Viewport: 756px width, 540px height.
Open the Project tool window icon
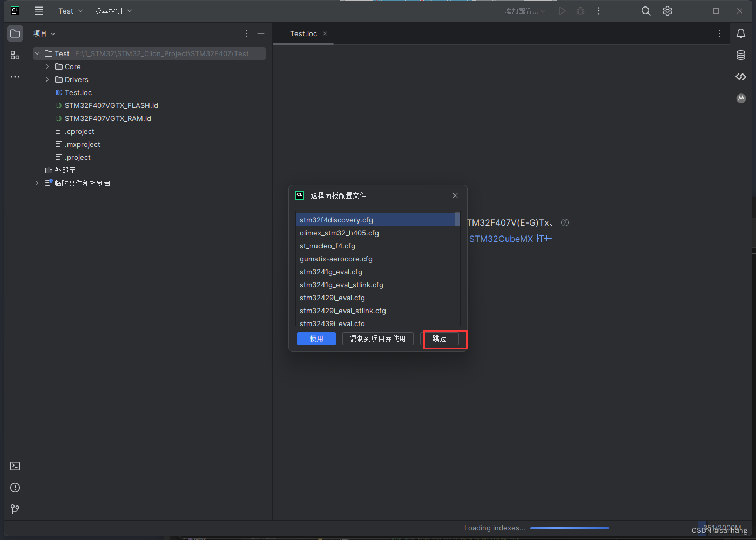click(x=15, y=33)
